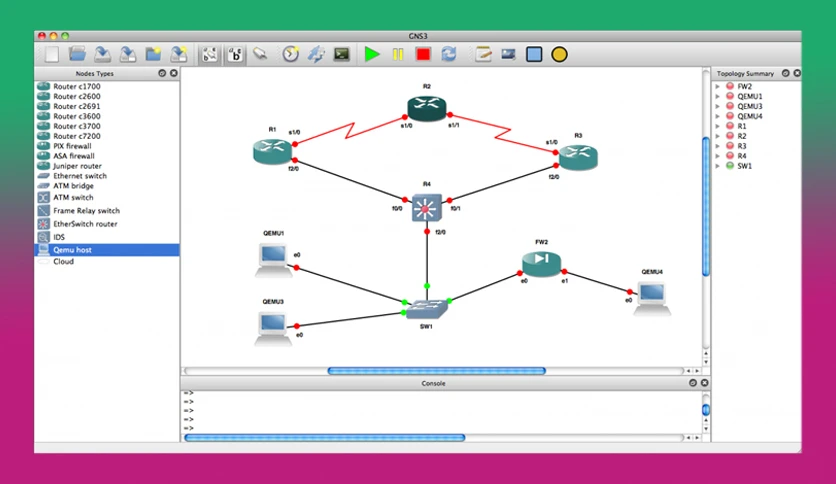The width and height of the screenshot is (836, 484).
Task: Toggle show hostnames 'abc' button
Action: 235,54
